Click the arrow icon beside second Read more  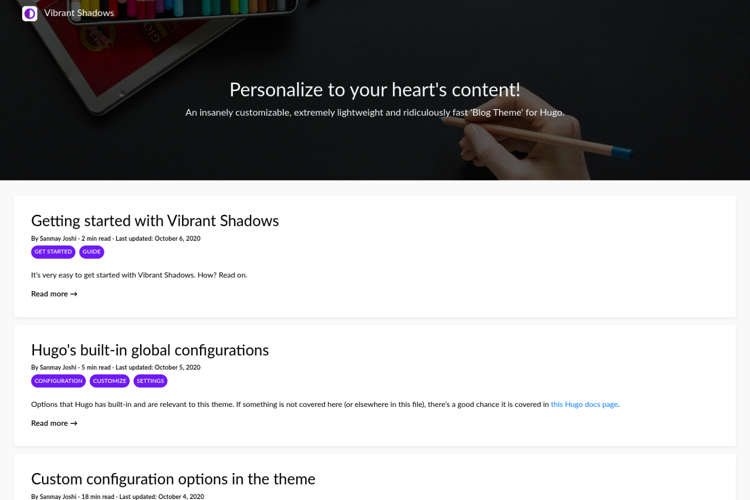tap(74, 423)
